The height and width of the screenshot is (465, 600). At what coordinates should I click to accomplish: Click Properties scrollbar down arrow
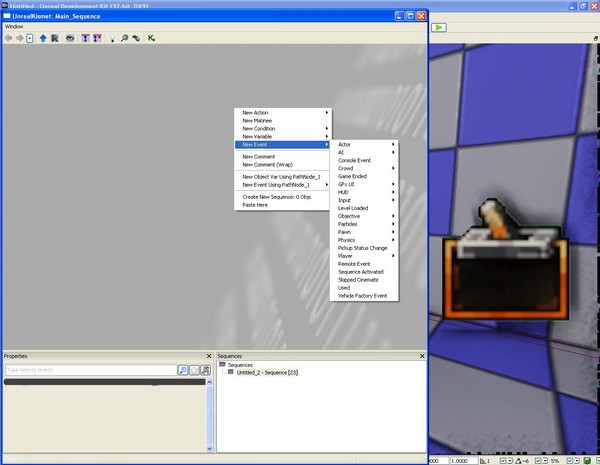[209, 448]
